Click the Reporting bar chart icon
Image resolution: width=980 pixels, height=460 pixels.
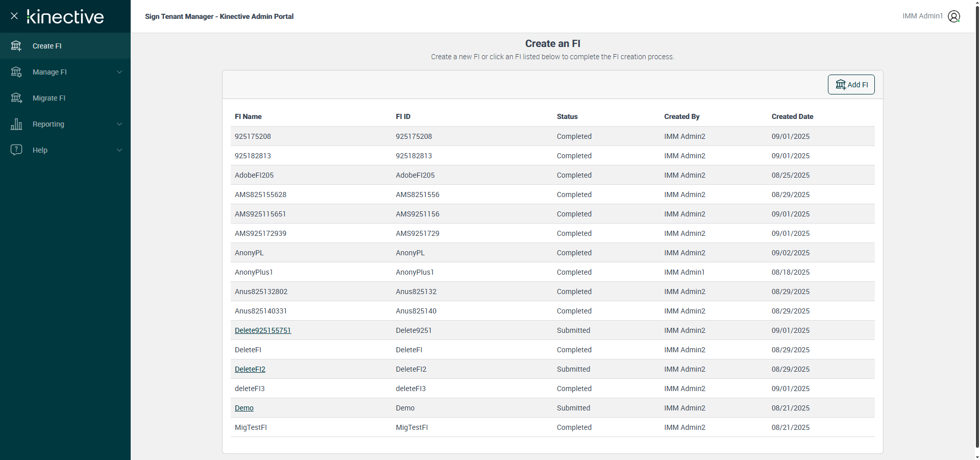(16, 124)
